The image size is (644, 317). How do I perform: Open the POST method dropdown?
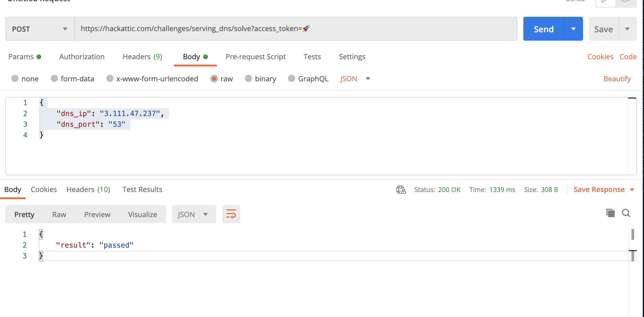click(x=40, y=29)
